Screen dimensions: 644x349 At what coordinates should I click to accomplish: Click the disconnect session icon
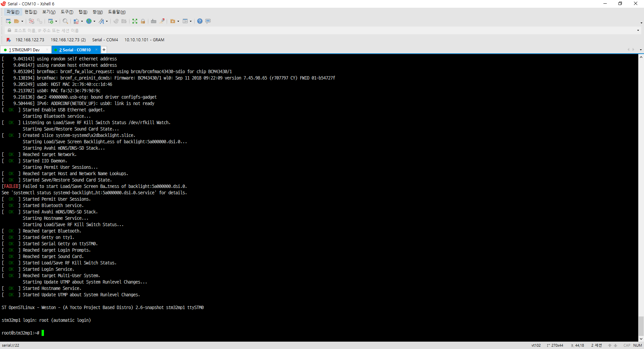pyautogui.click(x=32, y=21)
